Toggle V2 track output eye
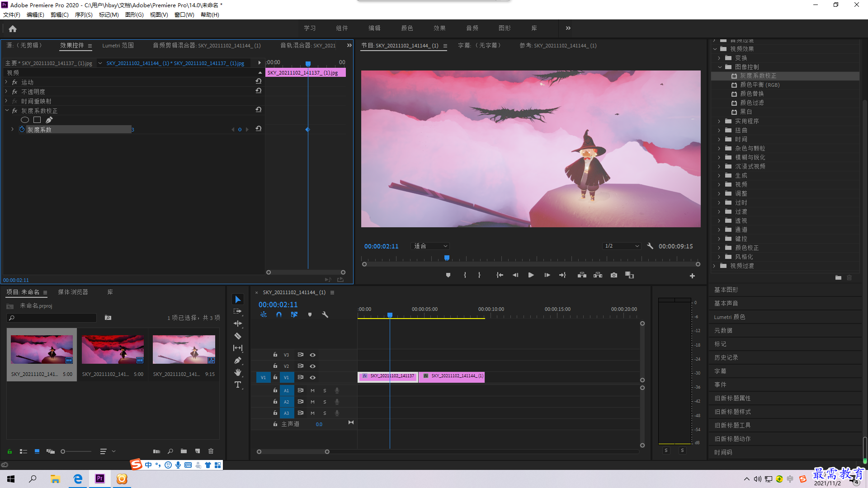 (312, 366)
